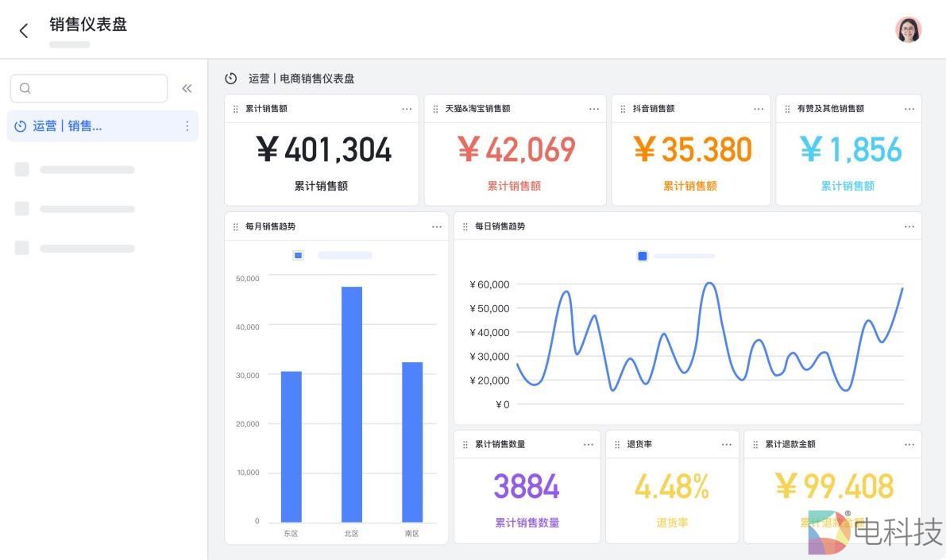Open the 有赞及其他销售额 card menu
This screenshot has width=946, height=560.
pyautogui.click(x=909, y=109)
